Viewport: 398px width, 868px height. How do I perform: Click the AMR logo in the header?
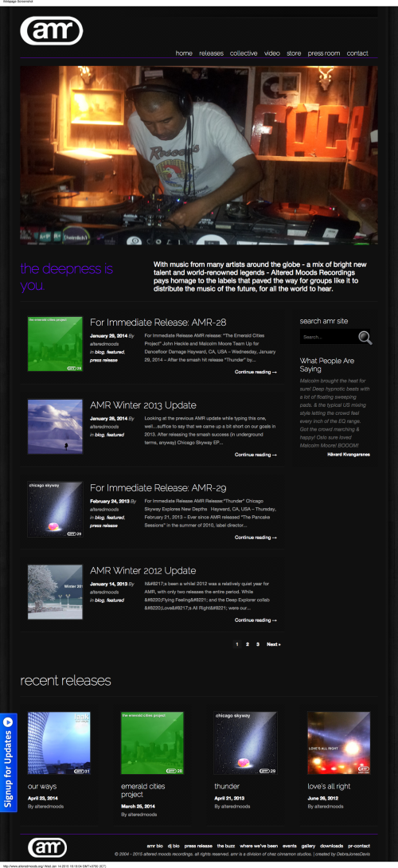tap(51, 30)
